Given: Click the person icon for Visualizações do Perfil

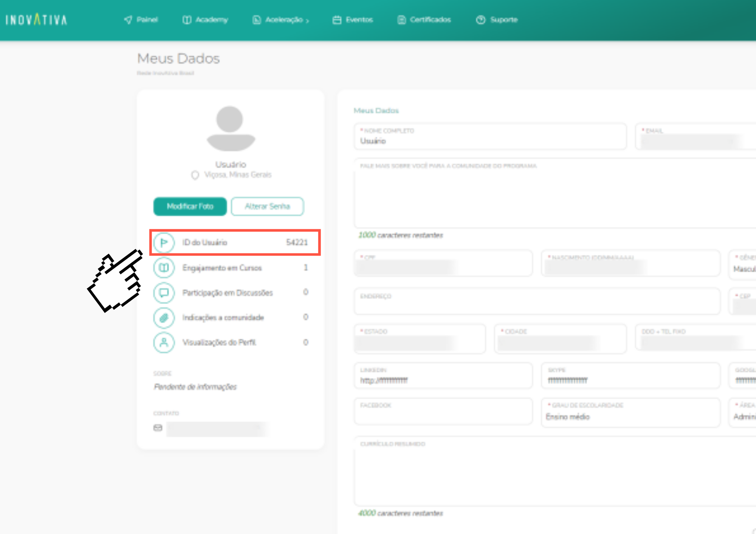Looking at the screenshot, I should [x=164, y=343].
